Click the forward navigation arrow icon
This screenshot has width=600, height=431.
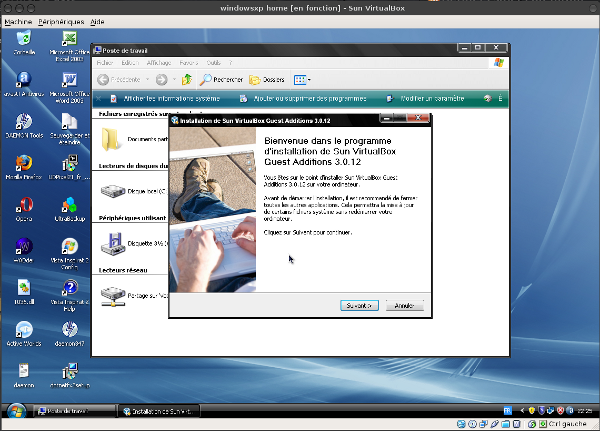point(161,80)
